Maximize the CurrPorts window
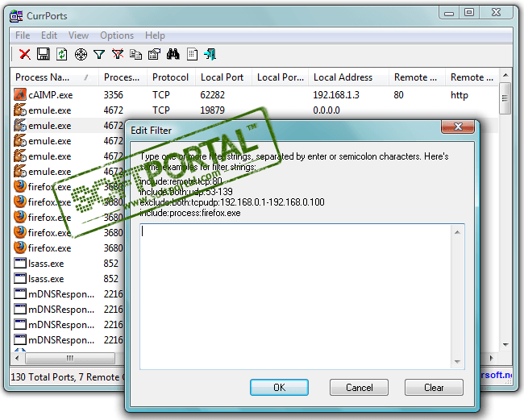This screenshot has height=420, width=524. [x=469, y=12]
